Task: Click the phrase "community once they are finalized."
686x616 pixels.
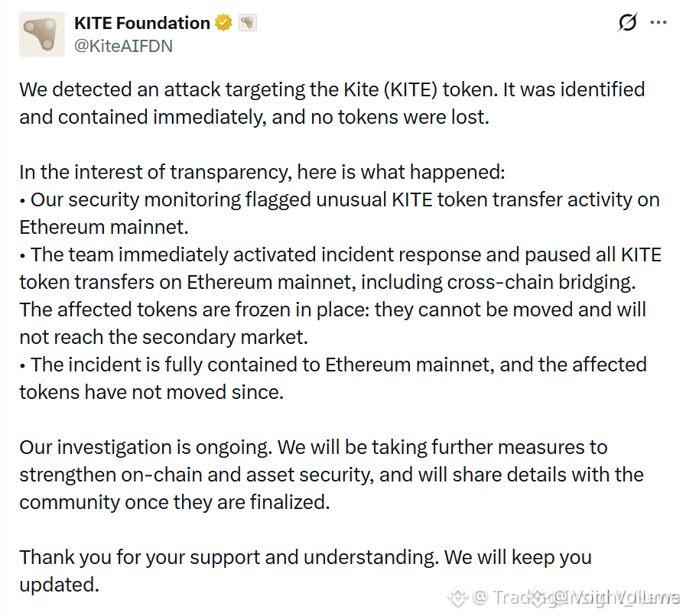Action: 174,502
